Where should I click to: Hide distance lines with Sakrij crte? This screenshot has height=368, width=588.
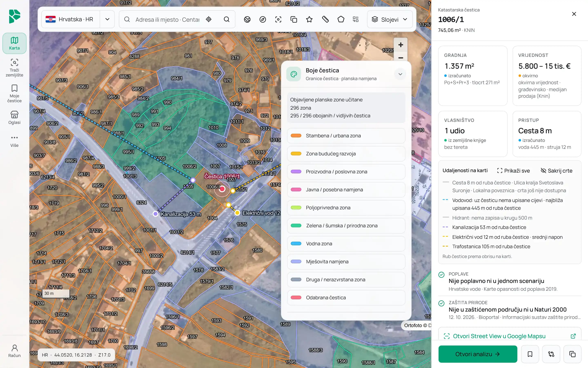pyautogui.click(x=556, y=171)
